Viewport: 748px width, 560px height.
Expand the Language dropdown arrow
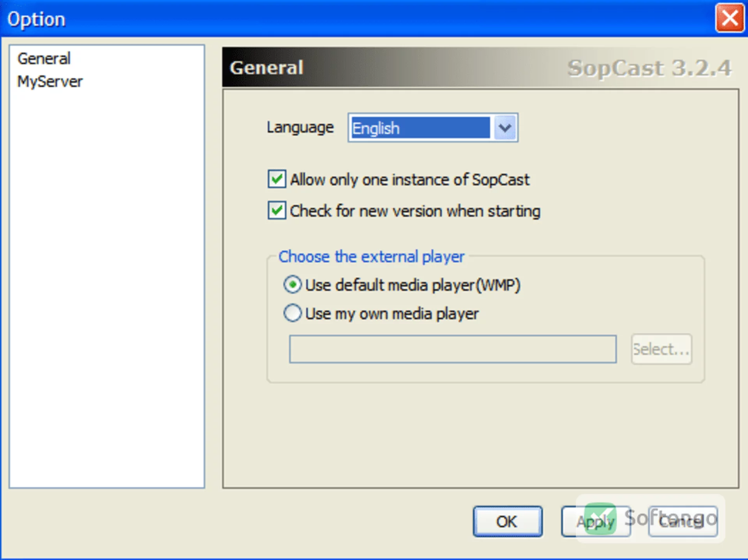(x=505, y=128)
